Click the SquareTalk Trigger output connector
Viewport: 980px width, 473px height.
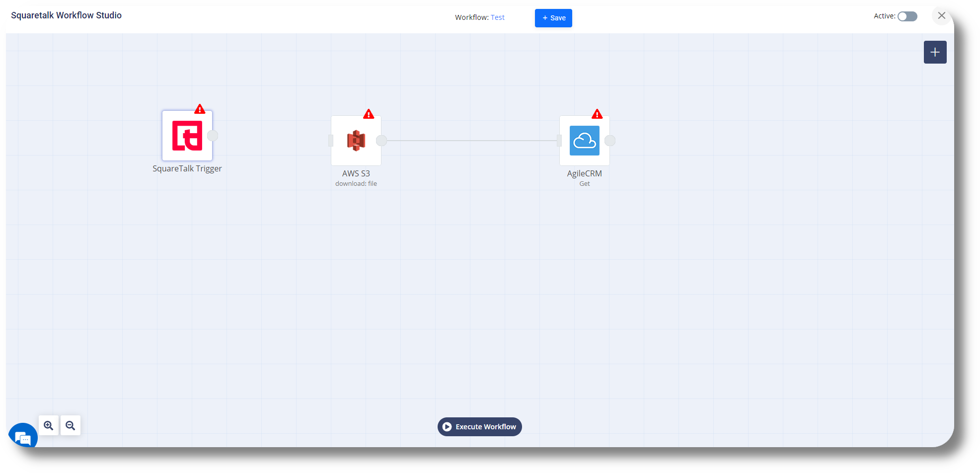tap(213, 136)
